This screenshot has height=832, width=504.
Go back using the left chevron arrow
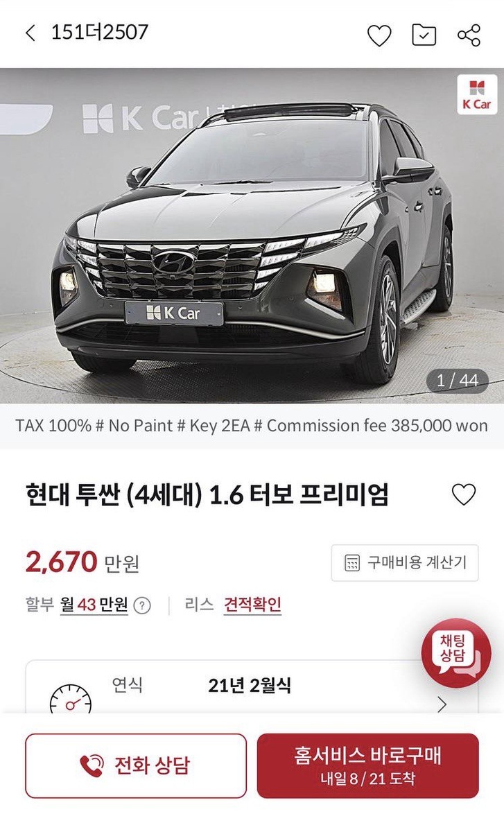30,33
